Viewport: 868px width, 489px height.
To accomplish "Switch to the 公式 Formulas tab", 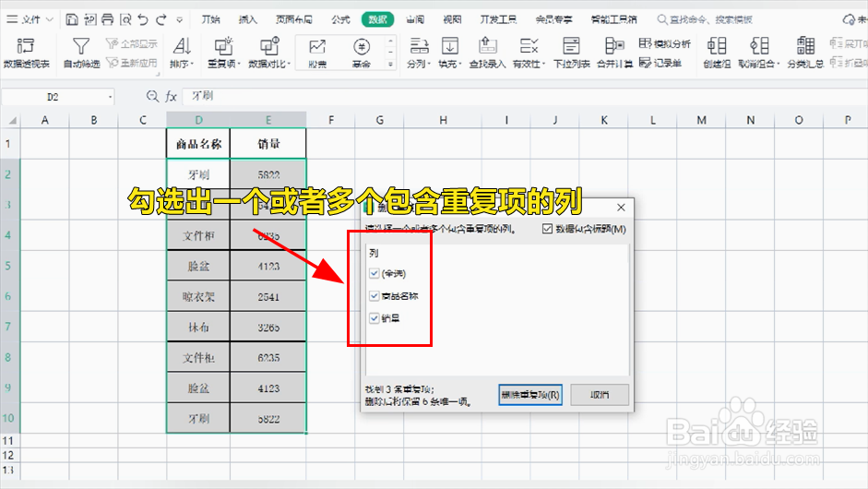I will 340,20.
